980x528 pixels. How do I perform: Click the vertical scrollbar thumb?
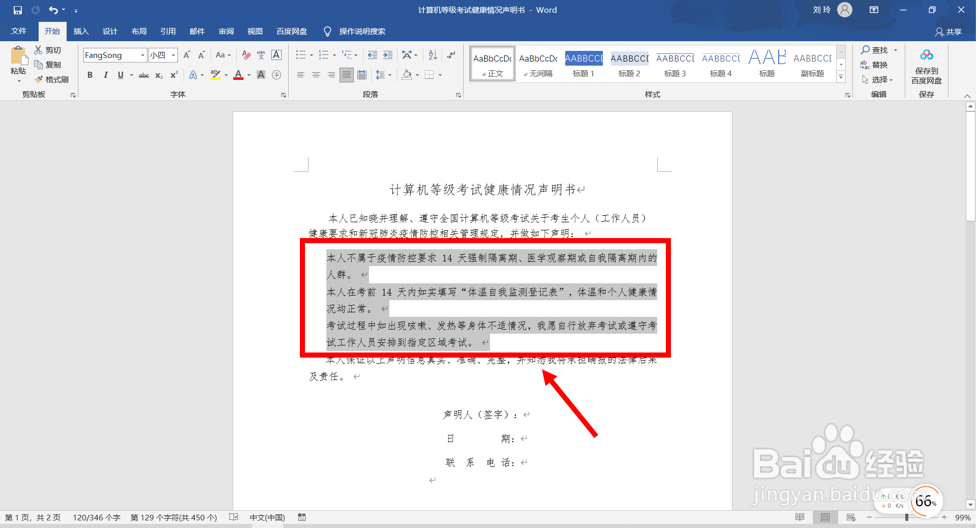coord(970,166)
